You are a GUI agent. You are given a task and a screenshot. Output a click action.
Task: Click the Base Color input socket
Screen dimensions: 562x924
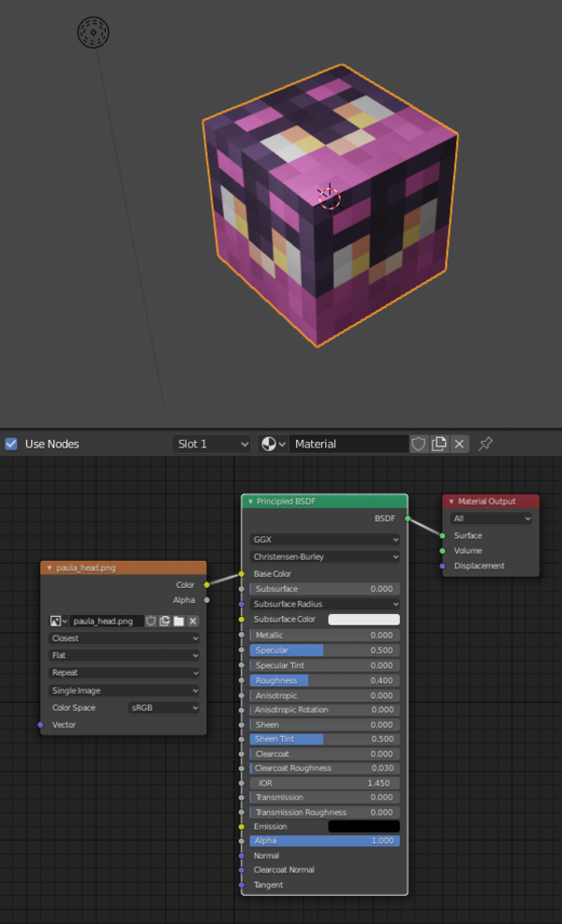(242, 574)
